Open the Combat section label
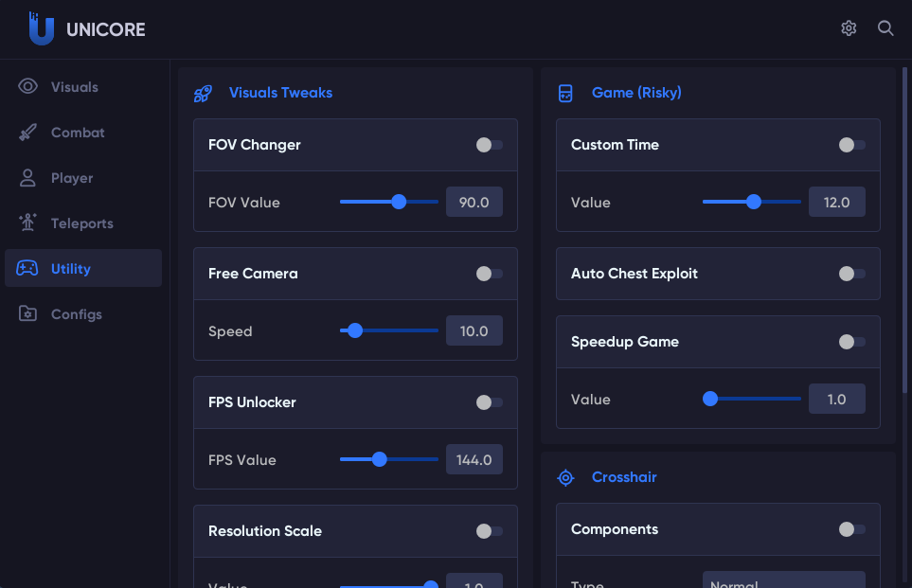The image size is (912, 588). click(x=78, y=133)
